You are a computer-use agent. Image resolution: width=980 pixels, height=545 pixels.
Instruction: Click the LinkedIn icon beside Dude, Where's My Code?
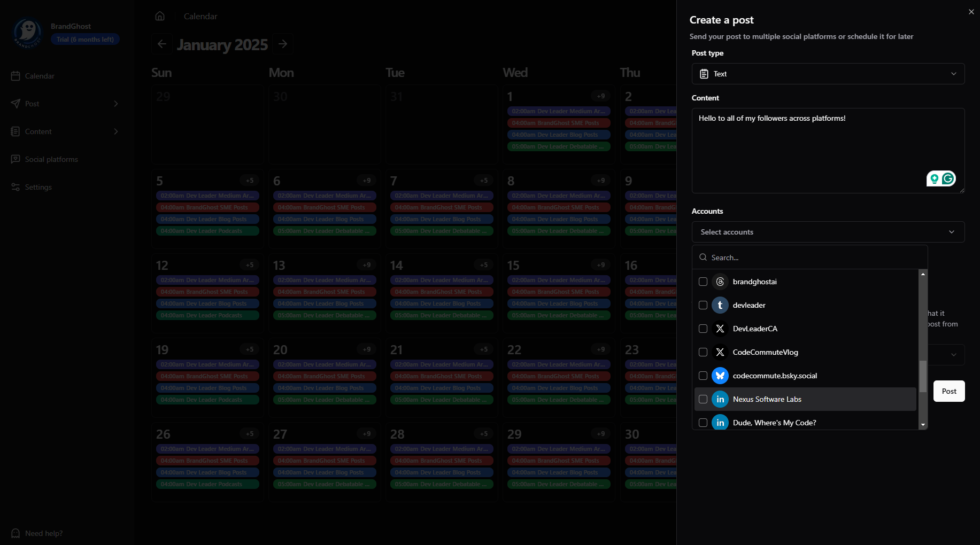pos(720,422)
